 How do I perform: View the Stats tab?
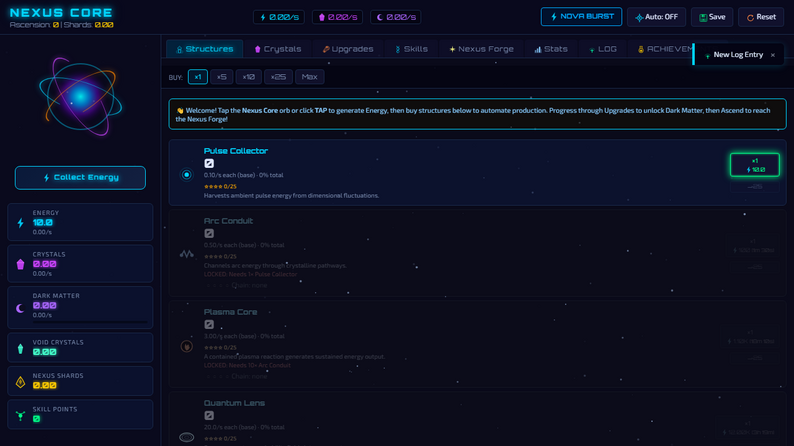550,49
